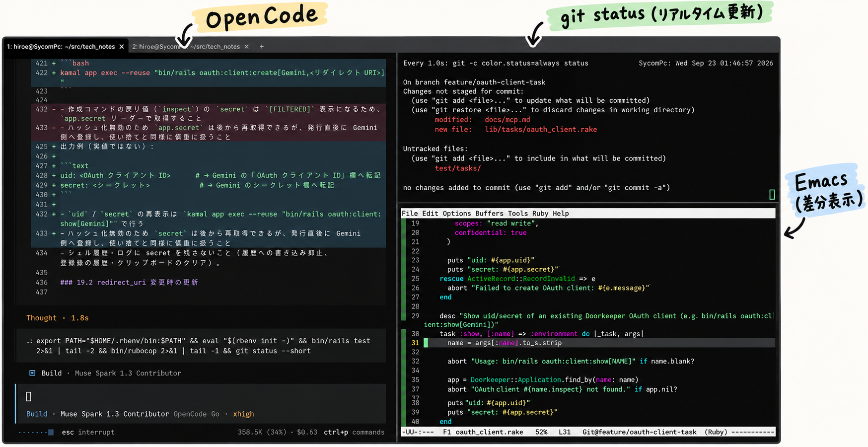
Task: Click modified file docs/mcp.md
Action: 507,120
